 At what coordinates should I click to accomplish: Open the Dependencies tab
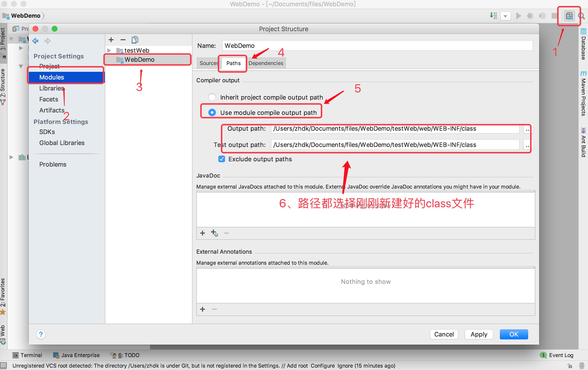tap(266, 63)
